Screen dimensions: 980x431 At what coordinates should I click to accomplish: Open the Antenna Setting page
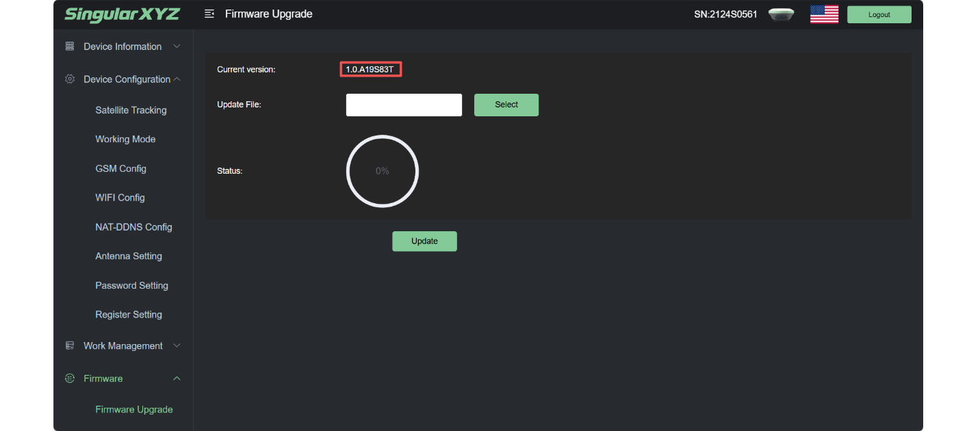click(129, 256)
